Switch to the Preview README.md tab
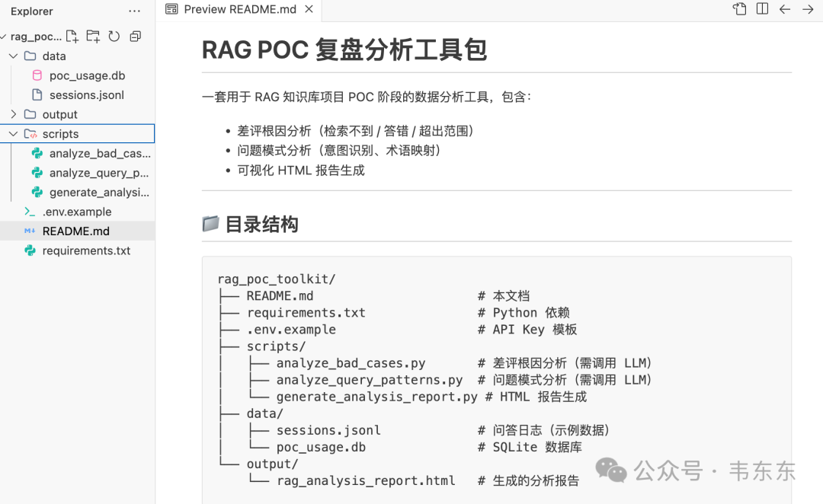Image resolution: width=823 pixels, height=504 pixels. tap(239, 9)
